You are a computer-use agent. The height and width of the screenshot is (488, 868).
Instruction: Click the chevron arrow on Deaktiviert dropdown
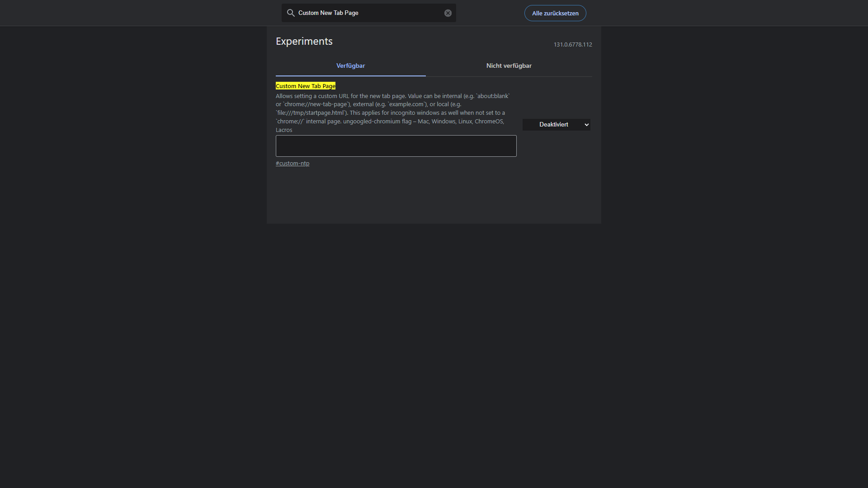click(586, 125)
